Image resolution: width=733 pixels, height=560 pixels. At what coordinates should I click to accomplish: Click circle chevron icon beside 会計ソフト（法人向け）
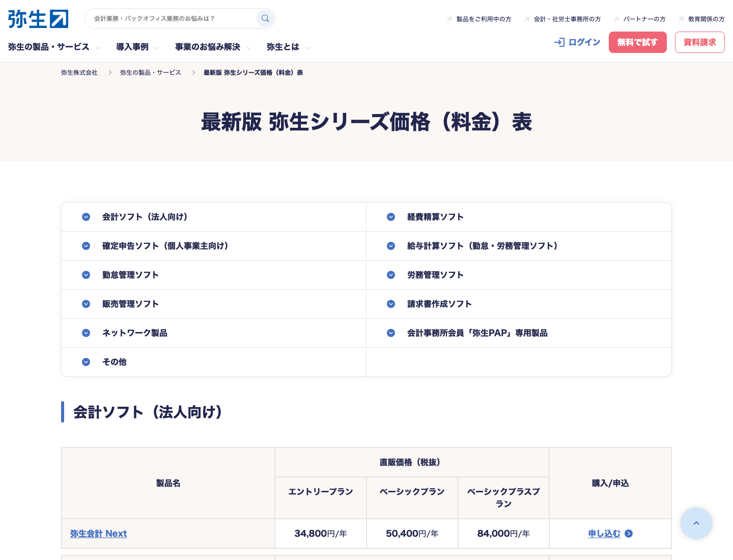[86, 217]
